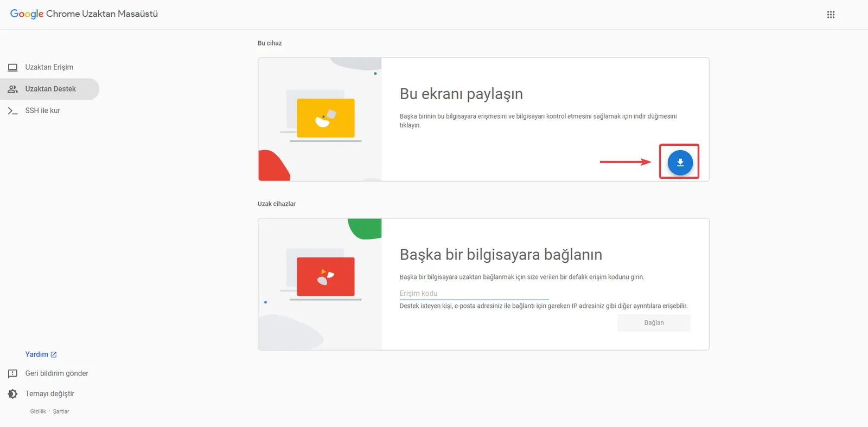Click the 'Uzak cihazlar' section label
868x427 pixels.
pos(277,204)
